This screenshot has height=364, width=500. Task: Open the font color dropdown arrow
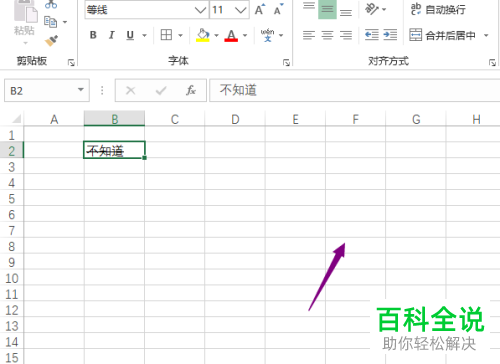click(x=245, y=35)
